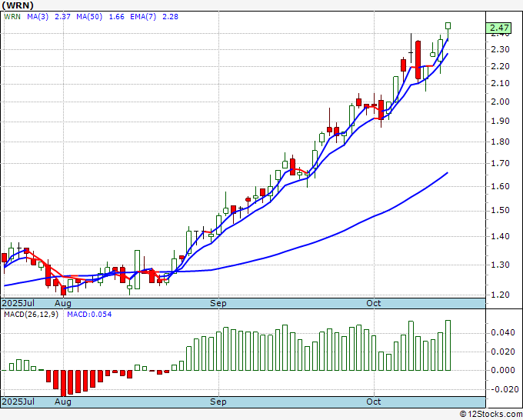
Task: Click Sep on MACD panel date axis
Action: point(218,402)
